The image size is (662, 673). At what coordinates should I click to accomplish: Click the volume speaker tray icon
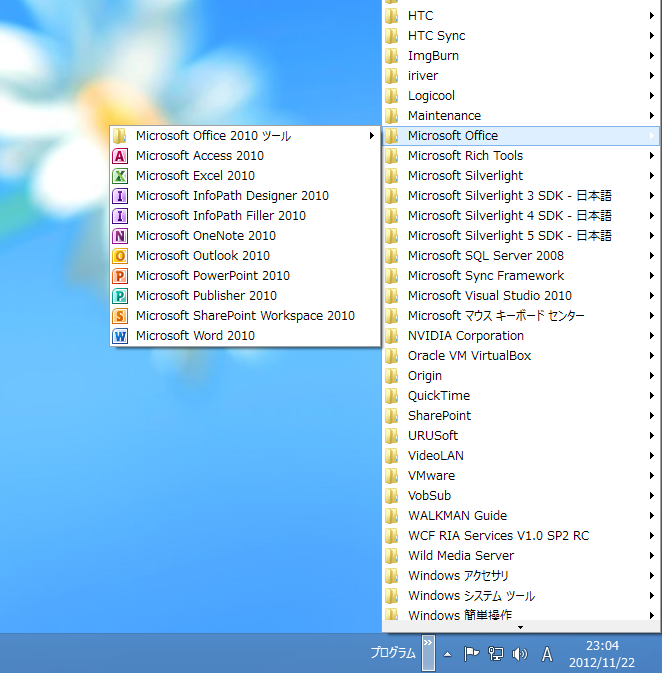[x=520, y=654]
